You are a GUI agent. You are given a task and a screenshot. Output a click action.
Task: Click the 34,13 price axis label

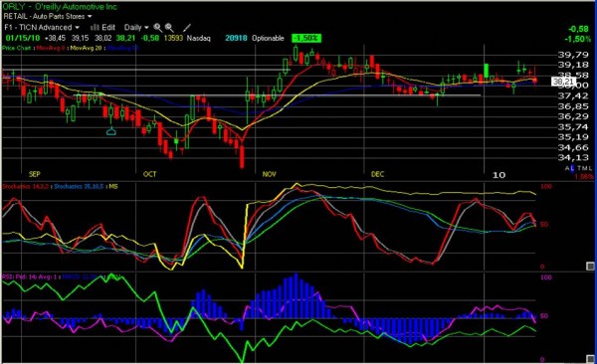[573, 157]
